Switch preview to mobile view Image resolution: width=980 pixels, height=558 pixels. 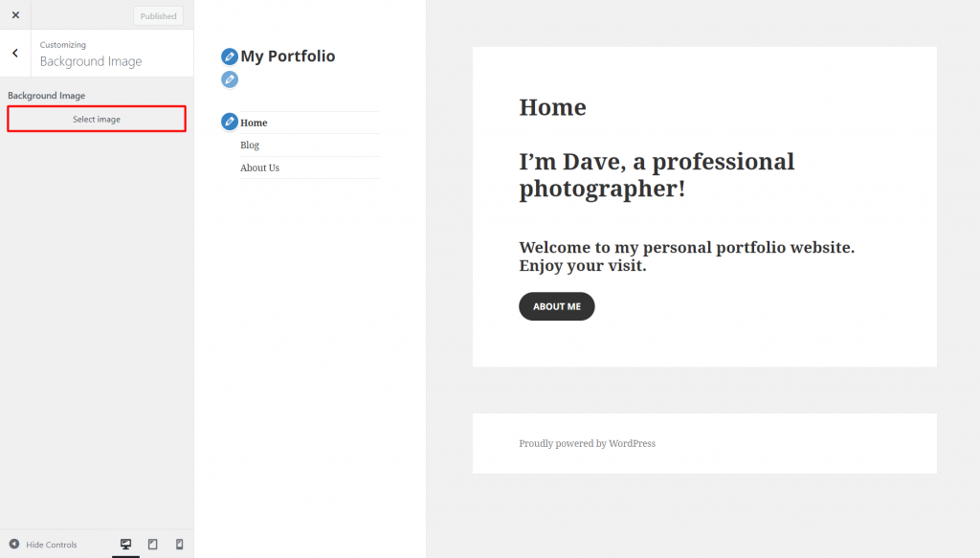(x=179, y=544)
